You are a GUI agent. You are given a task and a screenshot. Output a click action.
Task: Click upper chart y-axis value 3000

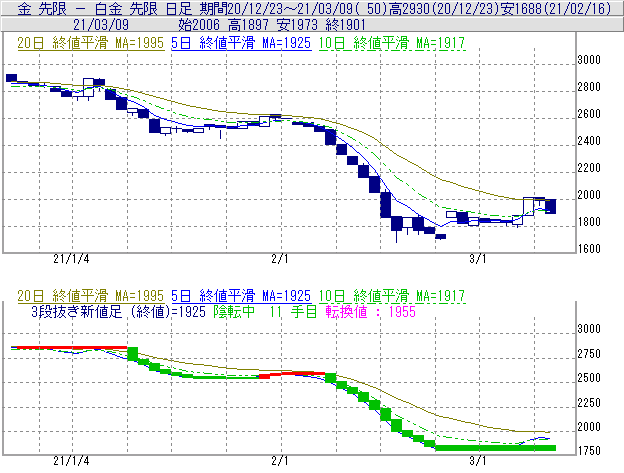point(589,60)
